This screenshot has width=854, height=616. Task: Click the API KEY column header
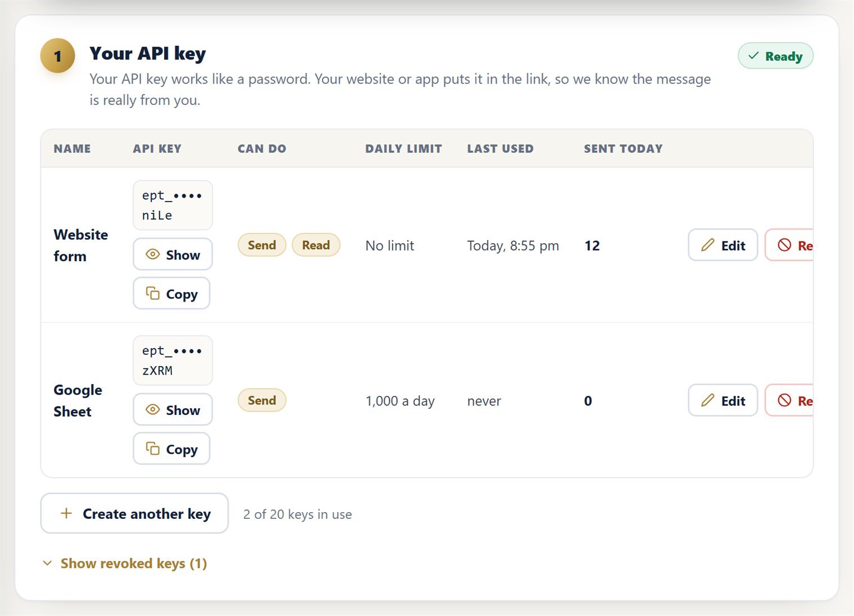[157, 149]
